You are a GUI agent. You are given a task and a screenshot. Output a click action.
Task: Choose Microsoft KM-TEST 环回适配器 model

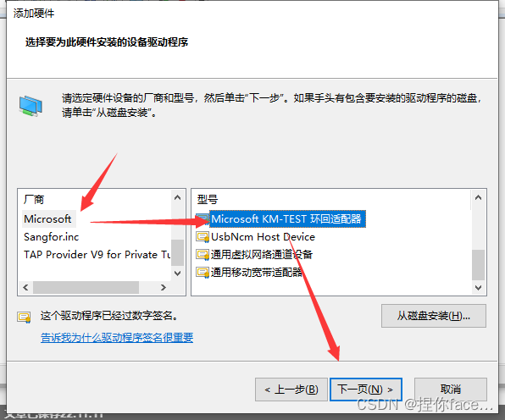point(286,218)
